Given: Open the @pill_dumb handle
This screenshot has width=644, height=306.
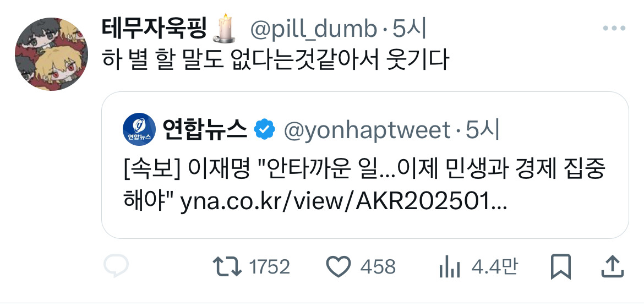Looking at the screenshot, I should pos(313,30).
